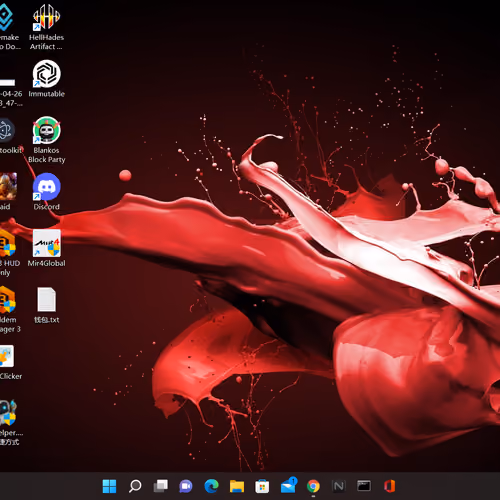This screenshot has width=500, height=500.
Task: Open Teams Chat from taskbar
Action: 186,487
